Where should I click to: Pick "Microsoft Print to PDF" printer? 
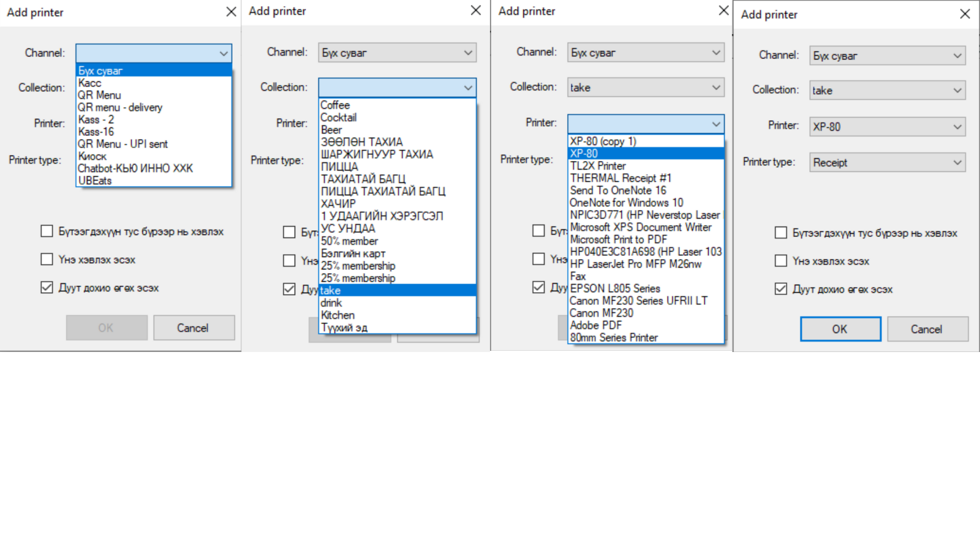click(x=619, y=239)
